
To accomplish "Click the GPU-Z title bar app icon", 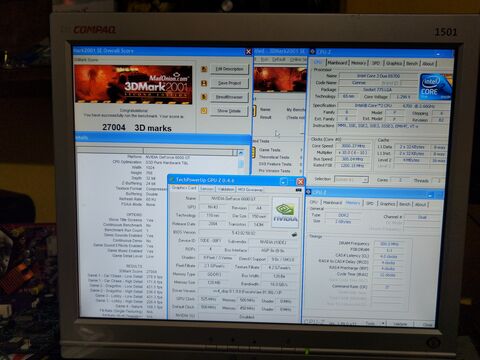I will pos(172,180).
